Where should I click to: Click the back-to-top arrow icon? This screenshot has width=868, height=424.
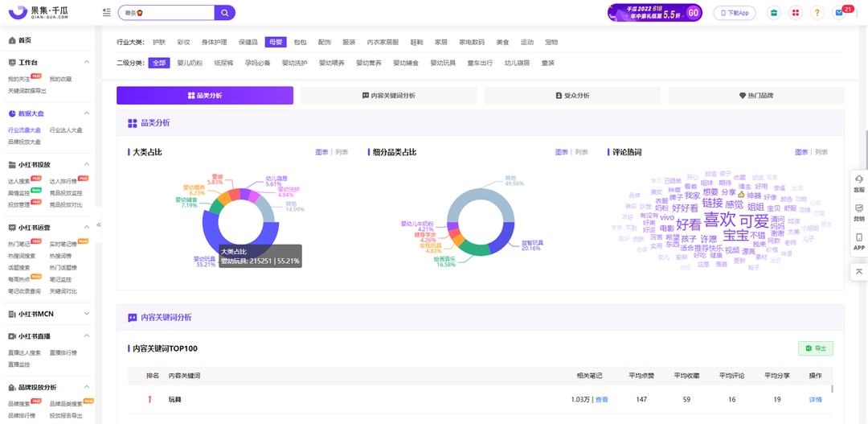(859, 272)
